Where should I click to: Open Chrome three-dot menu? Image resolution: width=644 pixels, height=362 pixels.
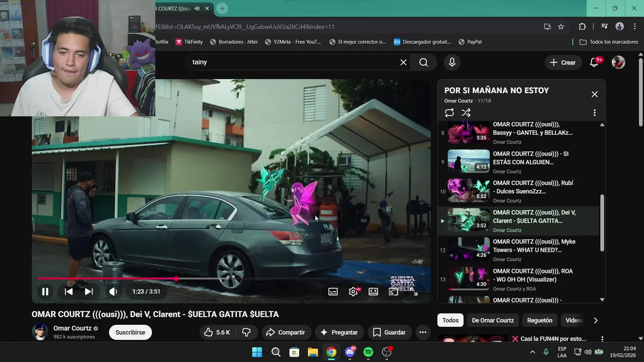tap(634, 27)
